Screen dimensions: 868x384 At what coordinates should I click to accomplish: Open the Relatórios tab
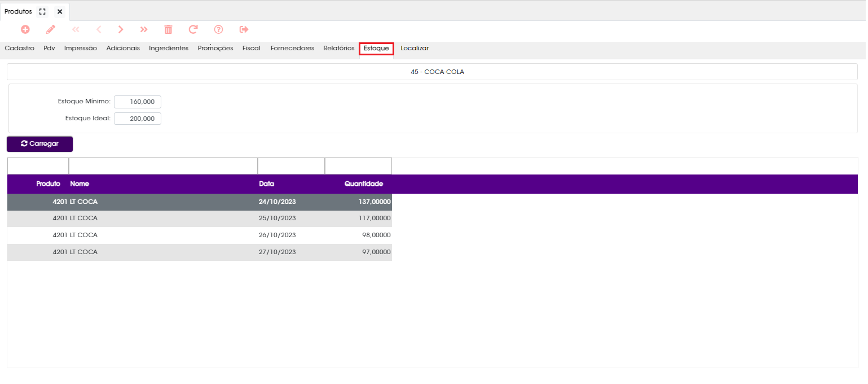[339, 49]
